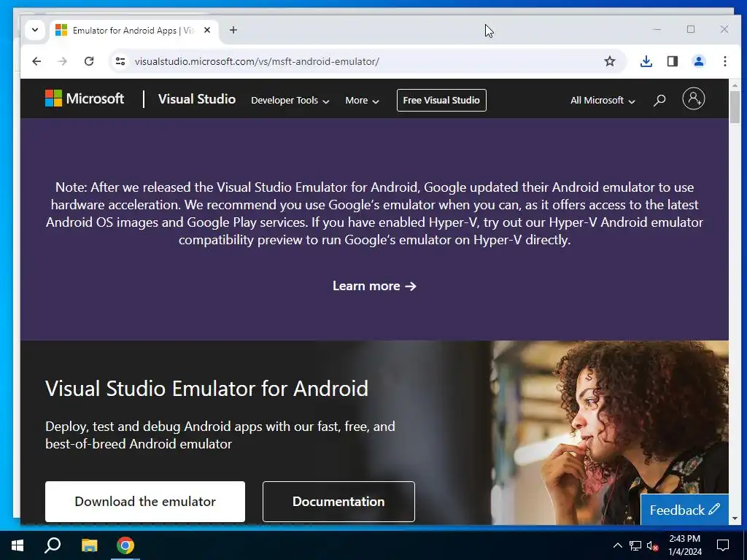Click the network icon in system tray
Viewport: 747px width, 560px height.
[635, 545]
